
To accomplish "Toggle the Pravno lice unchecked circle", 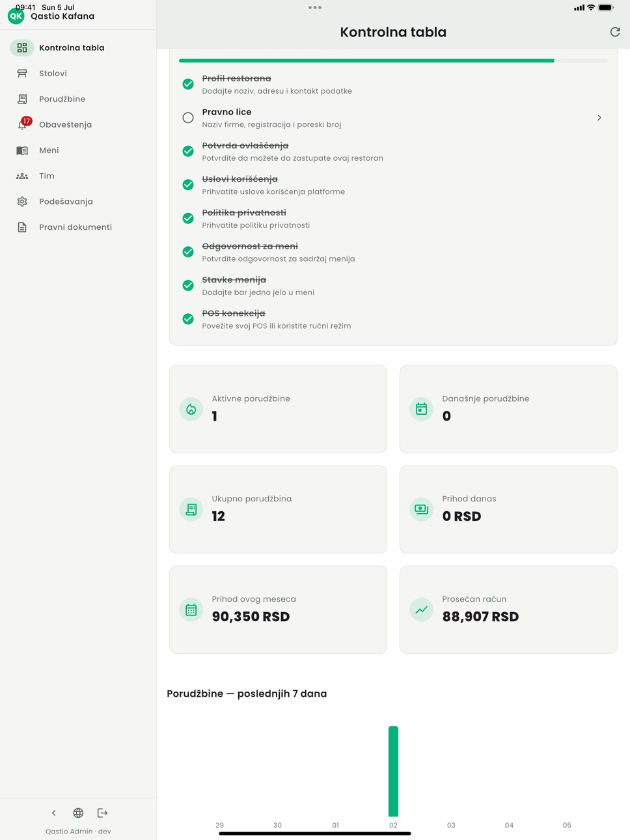I will [188, 118].
